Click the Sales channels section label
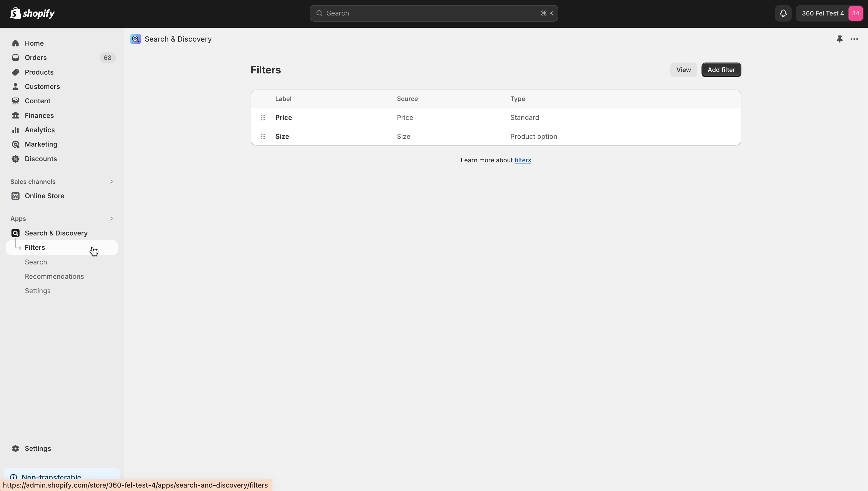Screen dimensions: 868x491 pos(33,182)
